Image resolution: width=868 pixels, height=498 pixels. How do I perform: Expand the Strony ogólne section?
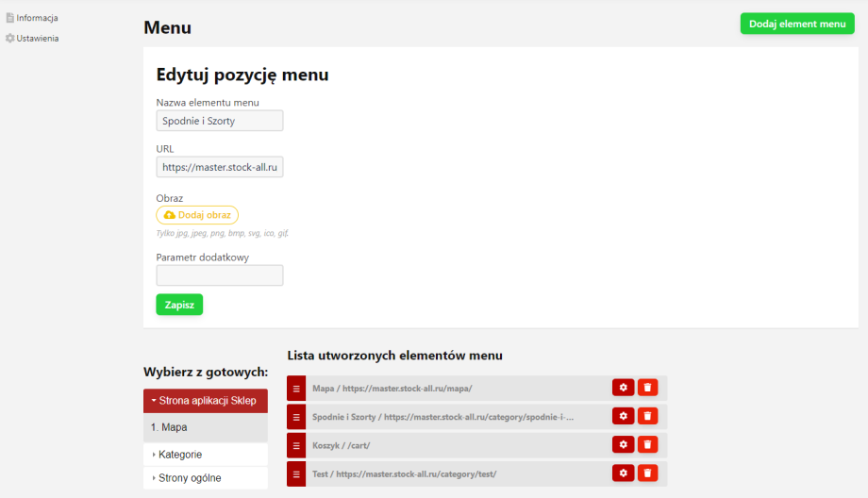[x=189, y=478]
